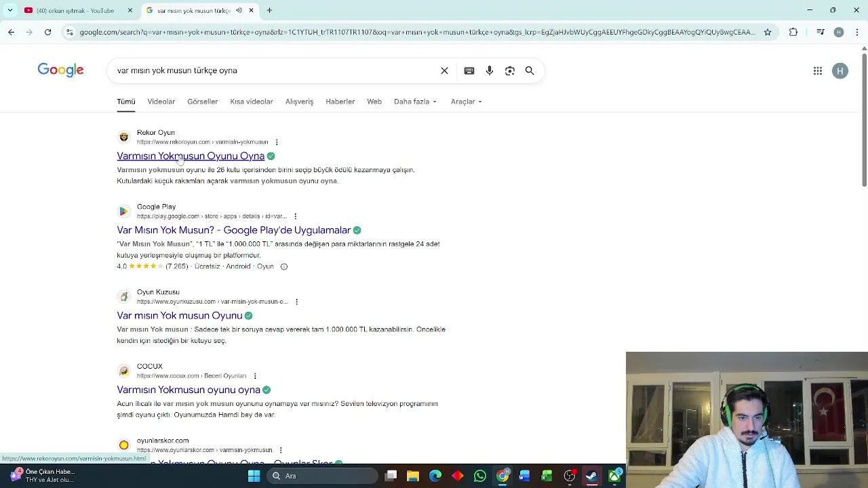
Task: Open more options for oyunlarskor.com result
Action: [x=281, y=450]
